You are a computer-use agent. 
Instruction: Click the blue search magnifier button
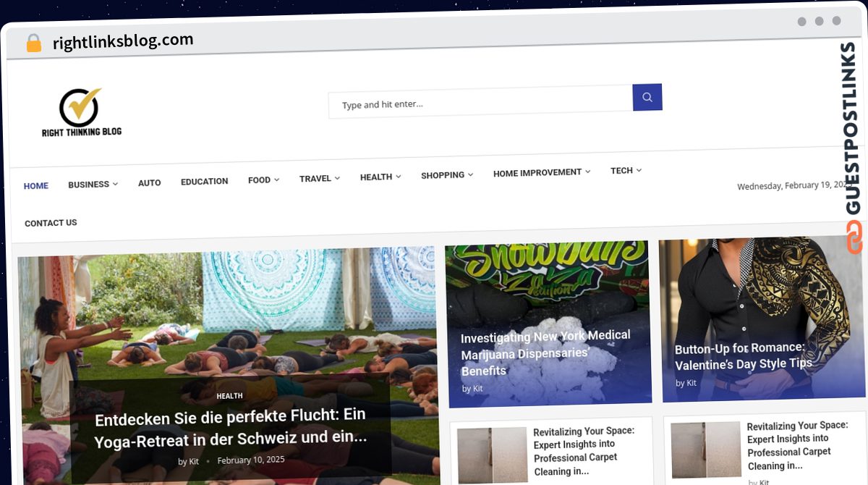(x=647, y=97)
